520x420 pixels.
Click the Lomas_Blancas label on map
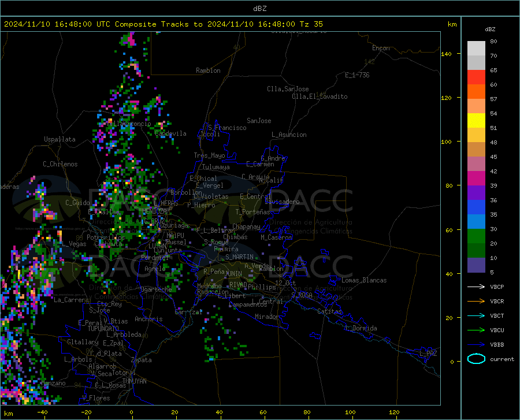click(x=364, y=280)
